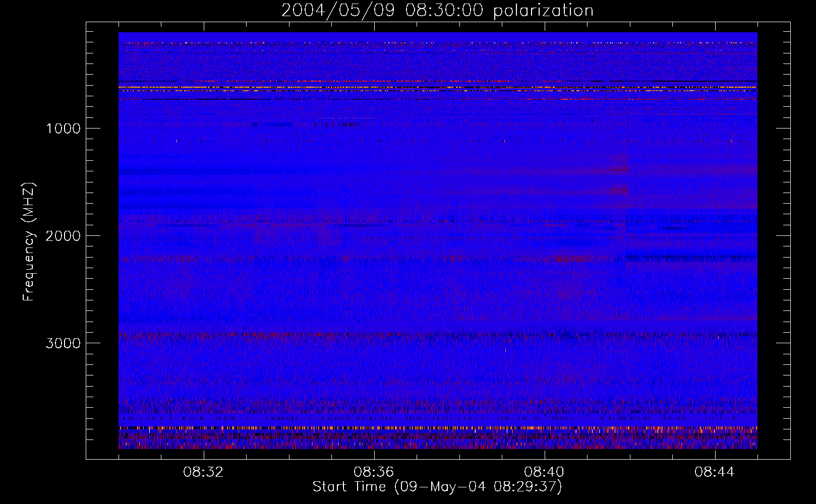Select the 'Start Time (09-May-04 08:29:37)' label
Viewport: 816px width, 504px height.
(x=437, y=487)
